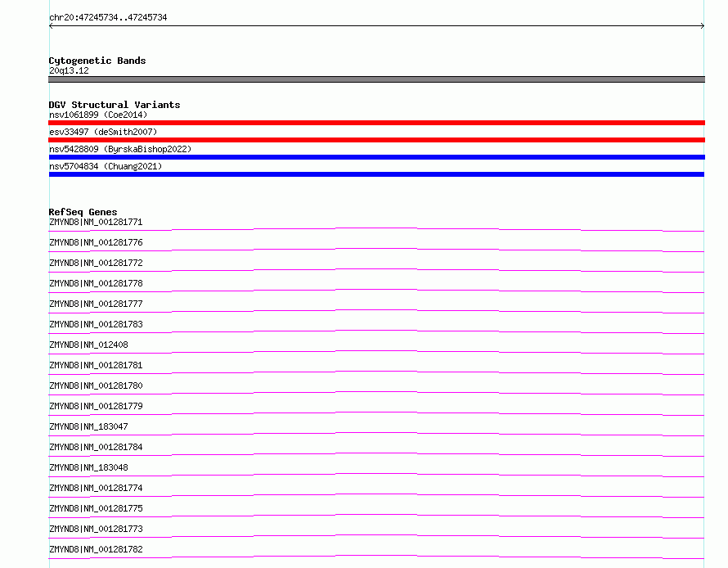Click the blue bar for nsv5428809
Viewport: 728px width, 568px height.
click(376, 157)
